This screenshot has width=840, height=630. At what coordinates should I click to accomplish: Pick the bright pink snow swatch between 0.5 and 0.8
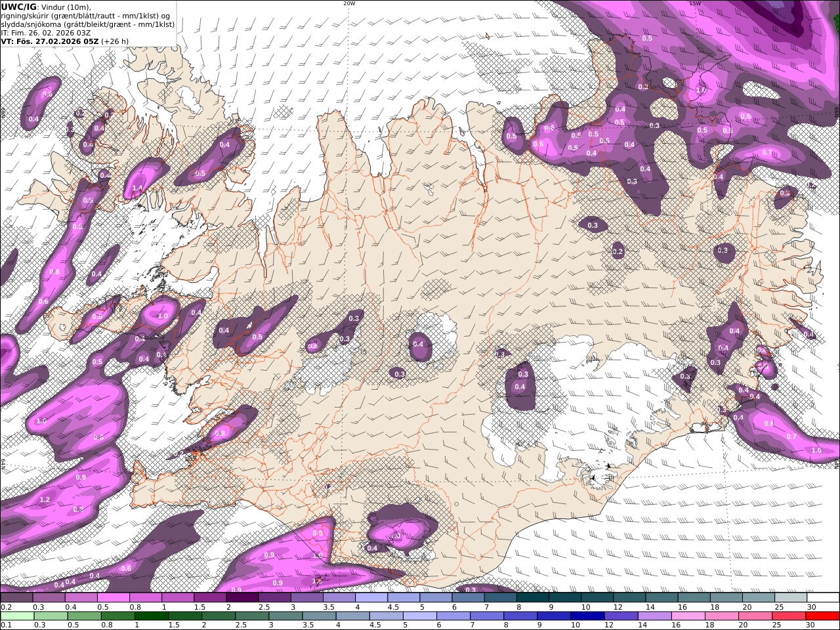[113, 598]
